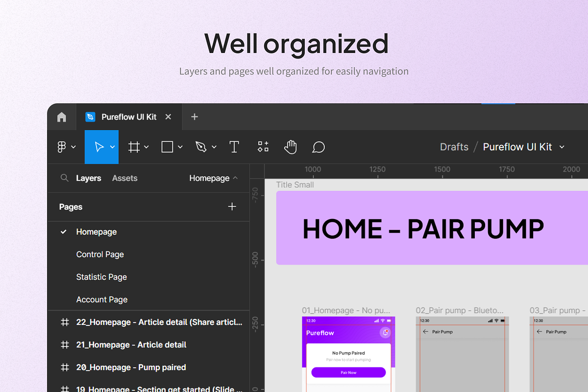Open the Pen tools dropdown chevron

coord(214,147)
